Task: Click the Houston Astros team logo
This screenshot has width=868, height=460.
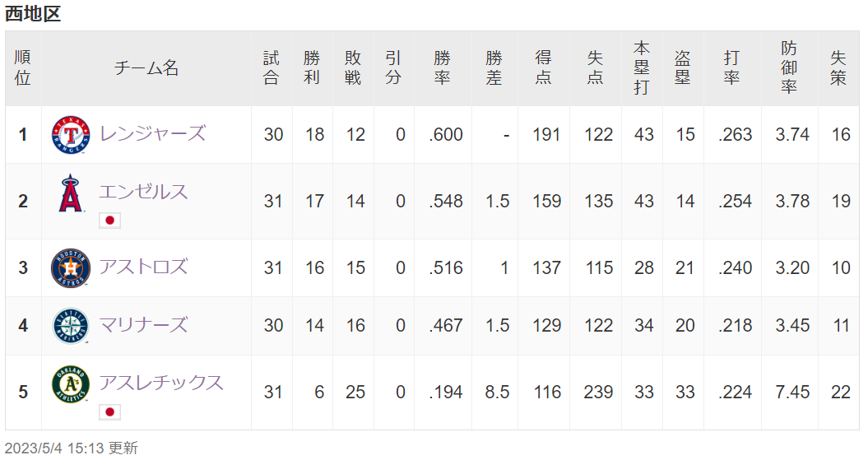Action: 70,268
